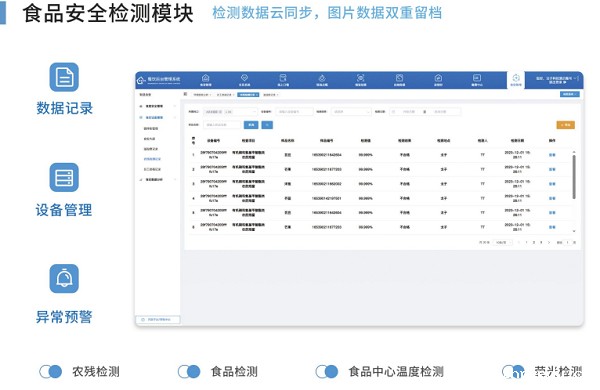Open the scan-frame icon nav item
The width and height of the screenshot is (600, 390).
coord(360,80)
